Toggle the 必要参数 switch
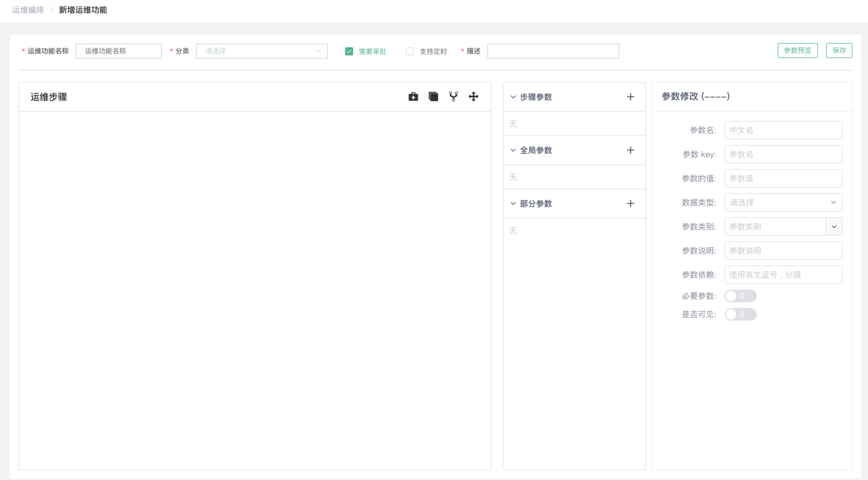This screenshot has width=868, height=480. point(741,296)
